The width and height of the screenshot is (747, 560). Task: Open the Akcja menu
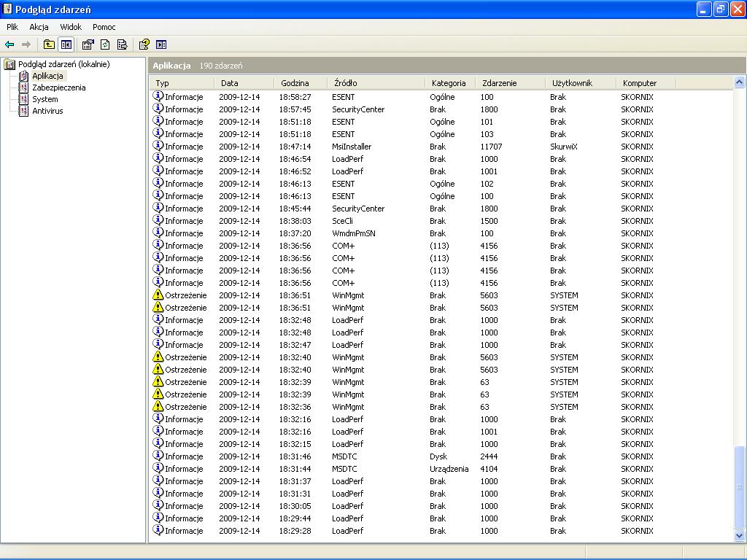coord(39,27)
